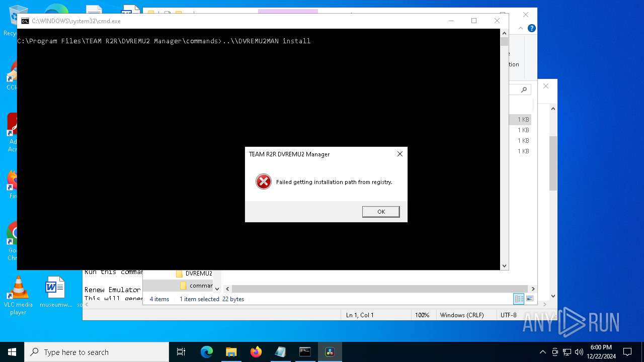Open volume control in system tray
Image resolution: width=644 pixels, height=362 pixels.
pyautogui.click(x=579, y=352)
